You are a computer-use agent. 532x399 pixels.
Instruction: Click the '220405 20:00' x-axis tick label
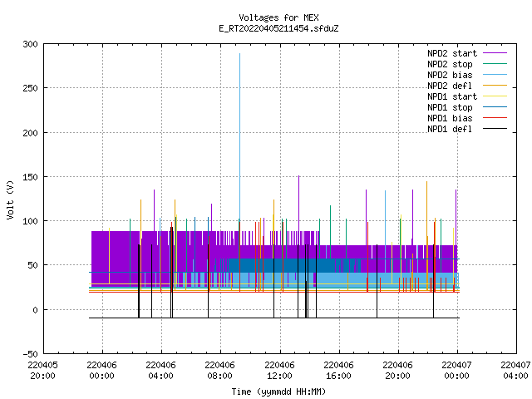[42, 371]
